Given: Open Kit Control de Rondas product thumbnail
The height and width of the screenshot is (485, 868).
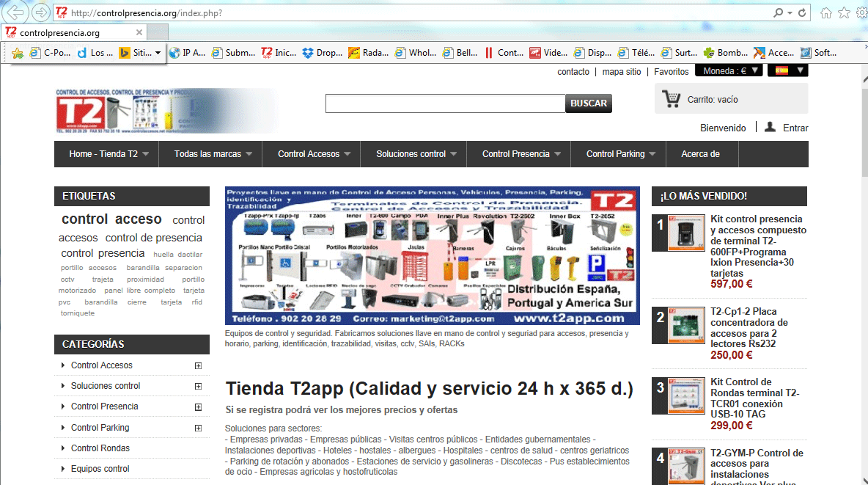Looking at the screenshot, I should pos(686,395).
